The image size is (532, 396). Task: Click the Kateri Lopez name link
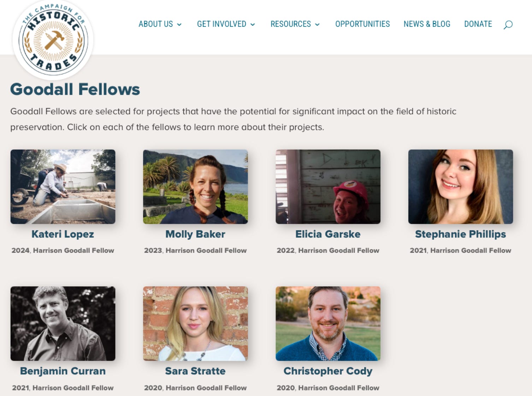point(63,234)
